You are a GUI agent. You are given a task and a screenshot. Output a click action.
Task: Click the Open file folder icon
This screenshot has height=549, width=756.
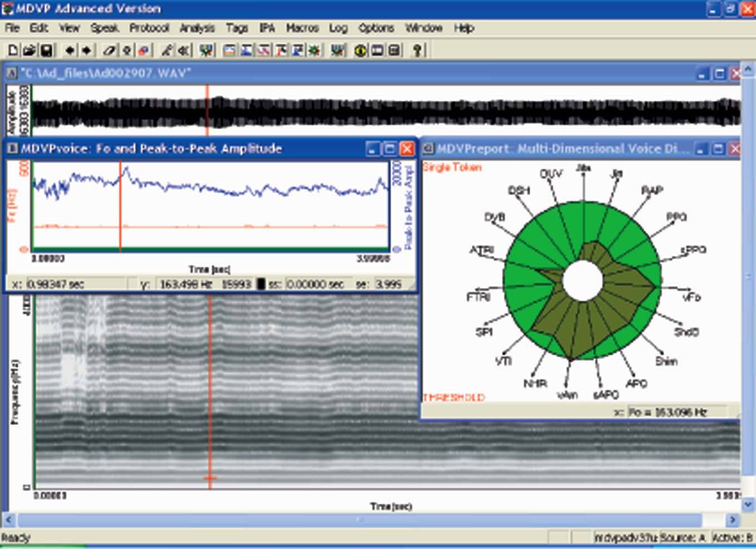(x=29, y=51)
